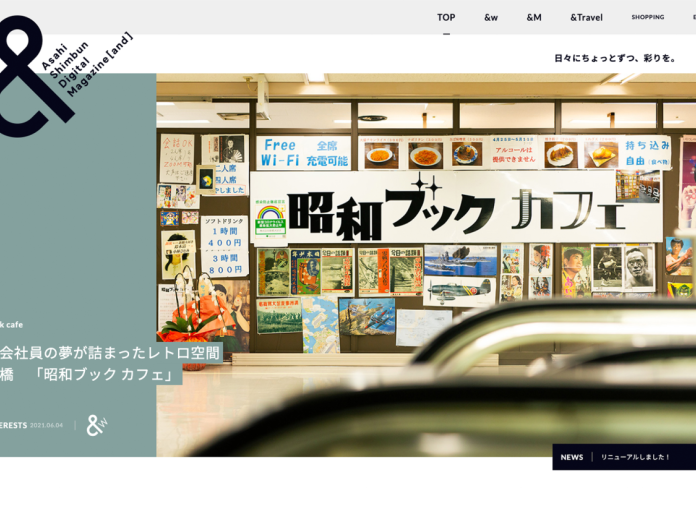
Task: Click the NEWS label in the bottom bar
Action: click(x=572, y=457)
